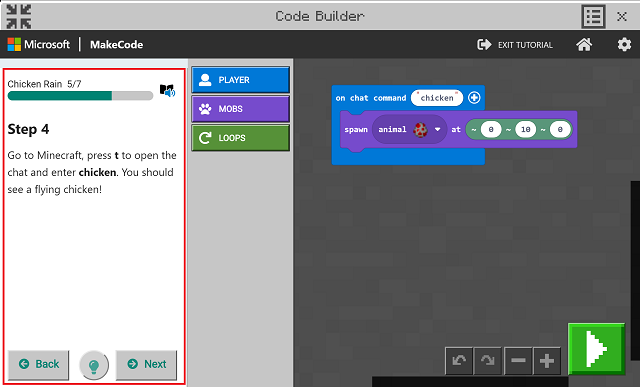Redo the last block change
The image size is (640, 387).
pyautogui.click(x=488, y=361)
